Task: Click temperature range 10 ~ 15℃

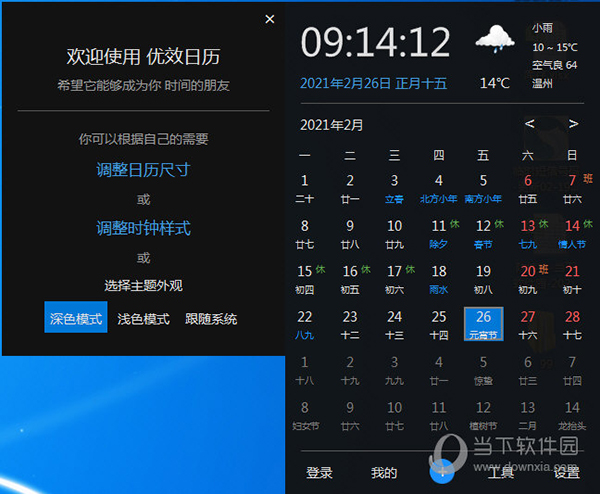Action: pyautogui.click(x=555, y=47)
